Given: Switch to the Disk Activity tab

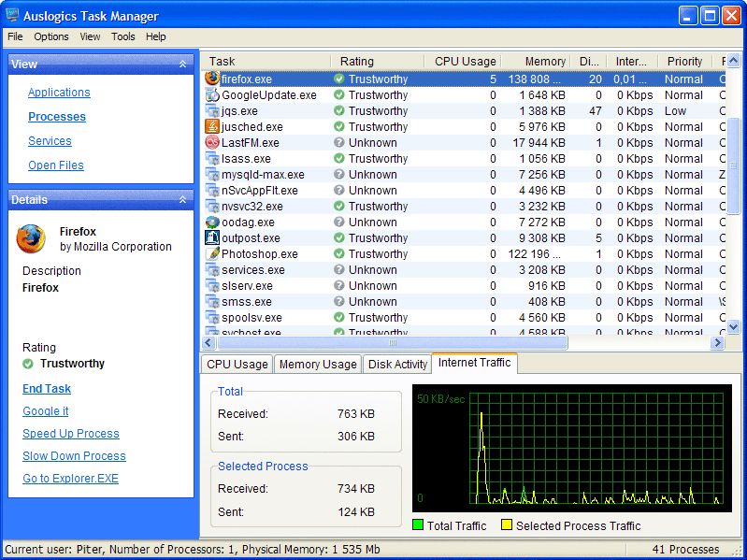Looking at the screenshot, I should click(397, 365).
